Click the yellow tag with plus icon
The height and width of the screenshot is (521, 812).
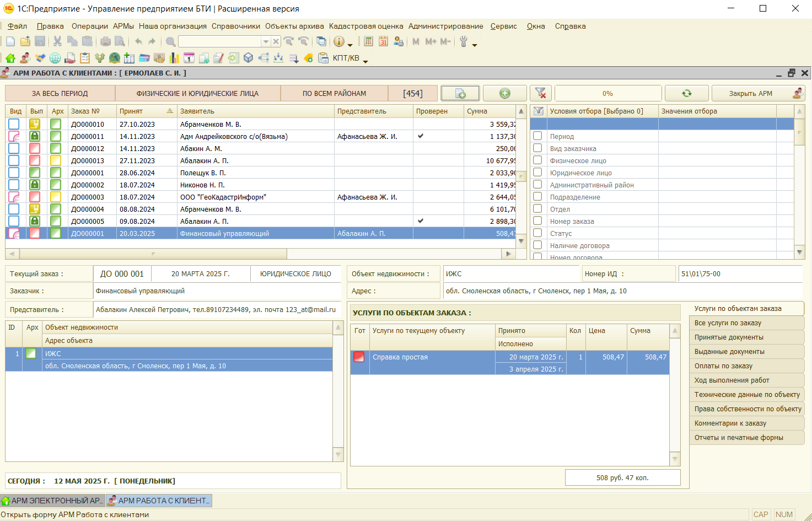(x=308, y=58)
